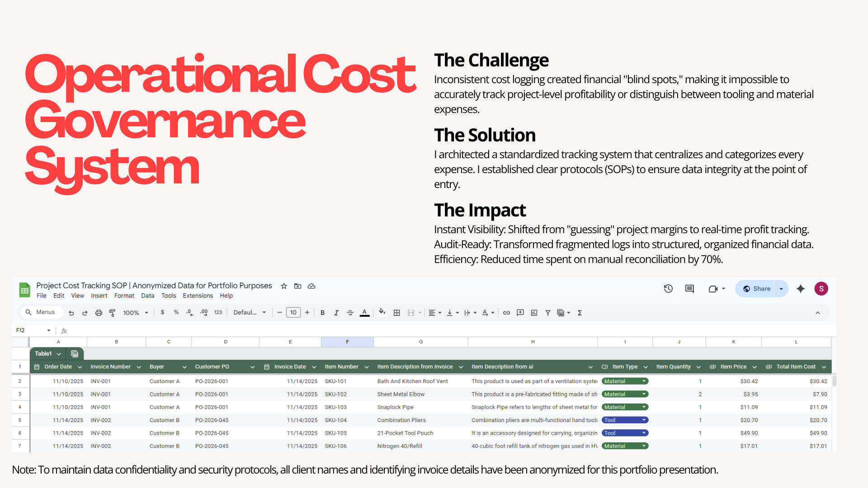
Task: Click the Share button
Action: click(x=756, y=289)
